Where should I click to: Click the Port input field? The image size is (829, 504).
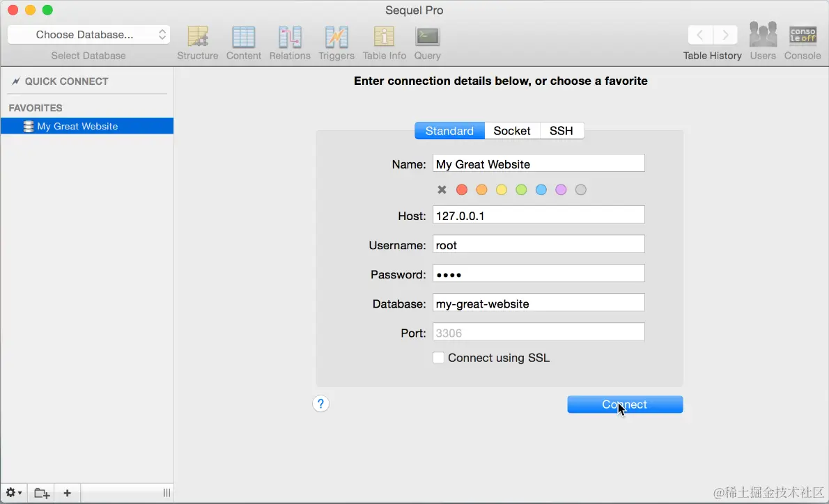539,332
